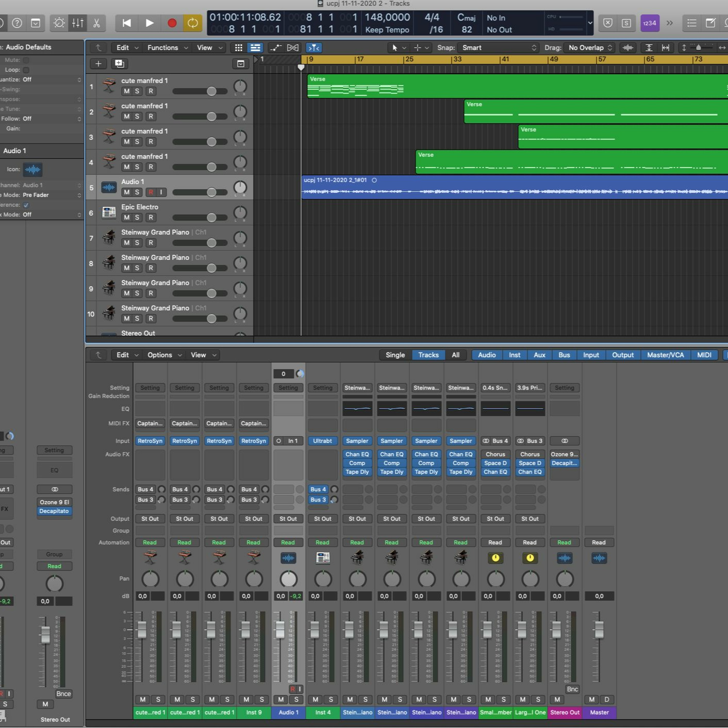Toggle the Audio channel strip filter button
This screenshot has height=728, width=728.
point(487,355)
